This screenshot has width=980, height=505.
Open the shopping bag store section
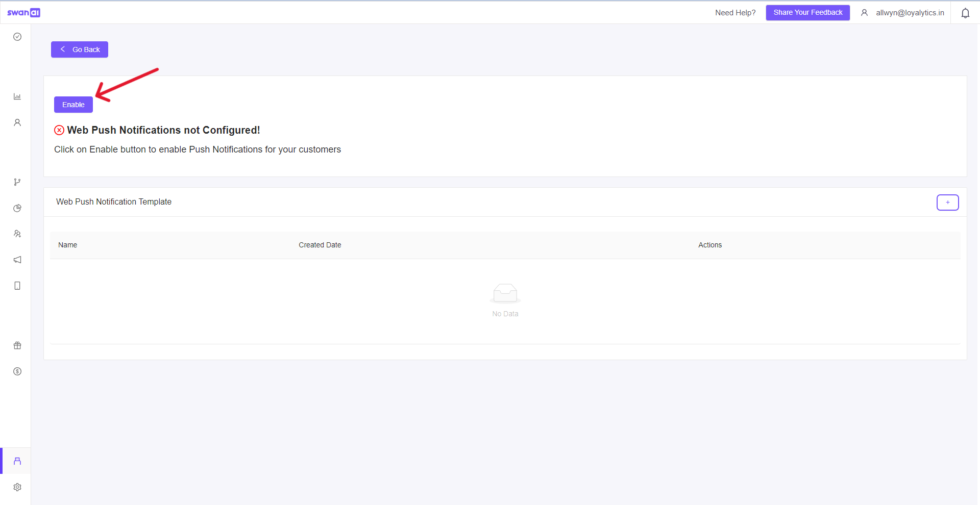[x=17, y=461]
